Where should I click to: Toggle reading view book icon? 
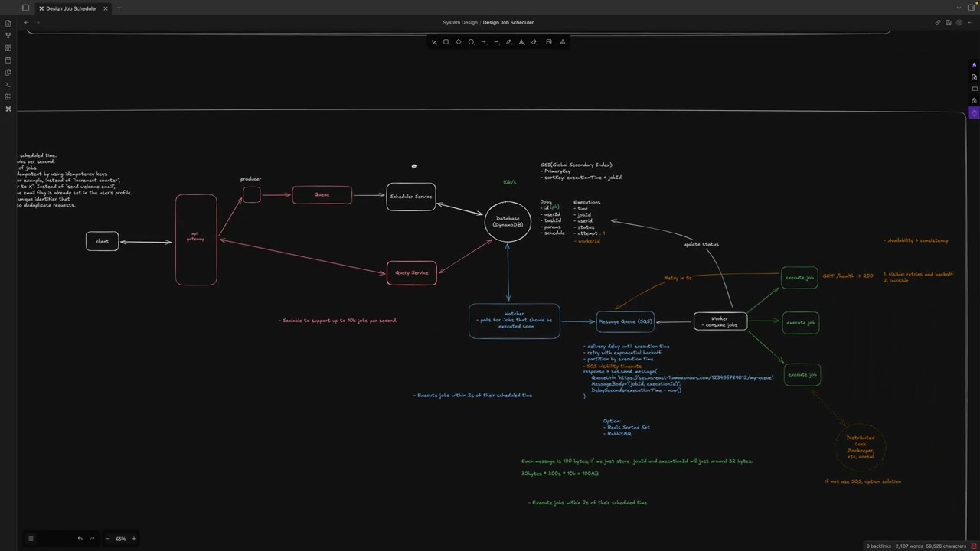pos(974,89)
